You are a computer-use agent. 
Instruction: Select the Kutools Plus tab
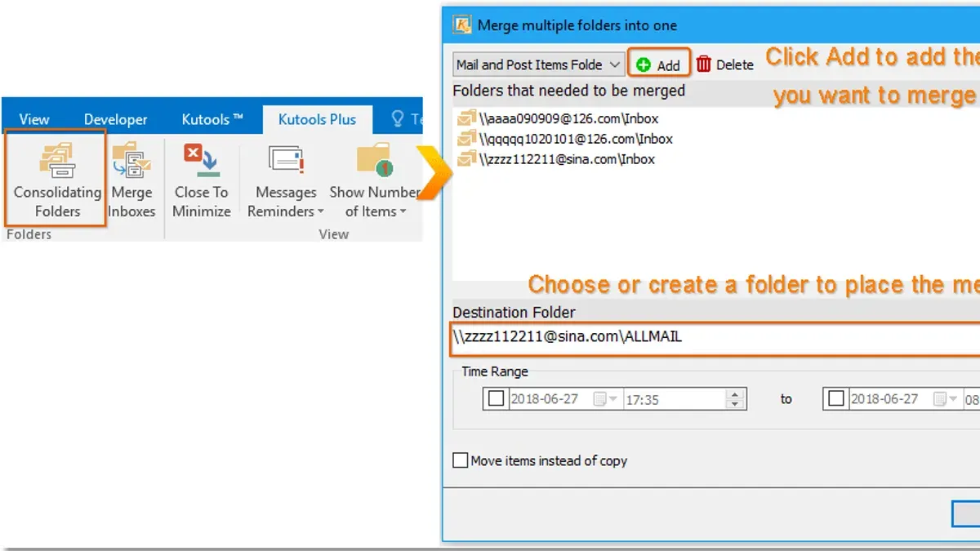click(x=317, y=119)
